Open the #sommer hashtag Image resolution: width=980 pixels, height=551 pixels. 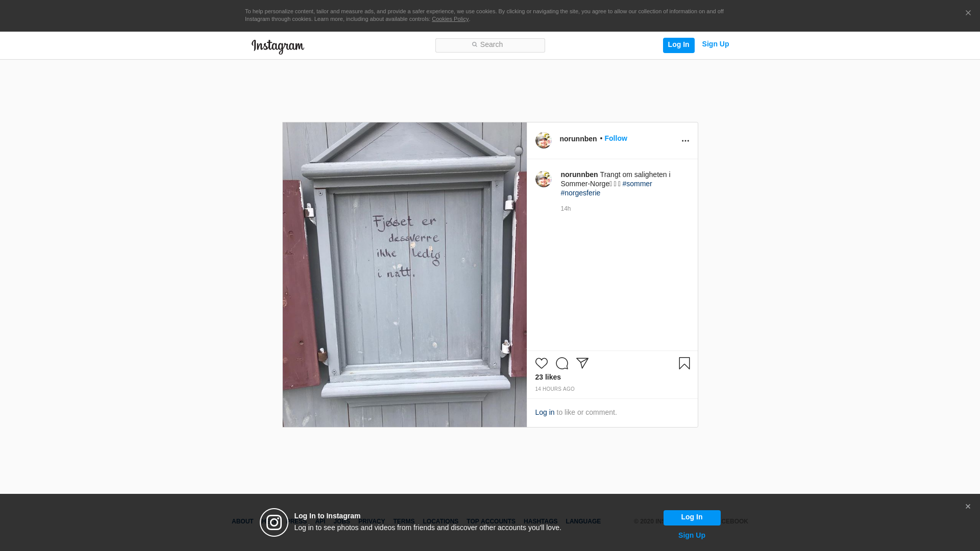pos(637,184)
